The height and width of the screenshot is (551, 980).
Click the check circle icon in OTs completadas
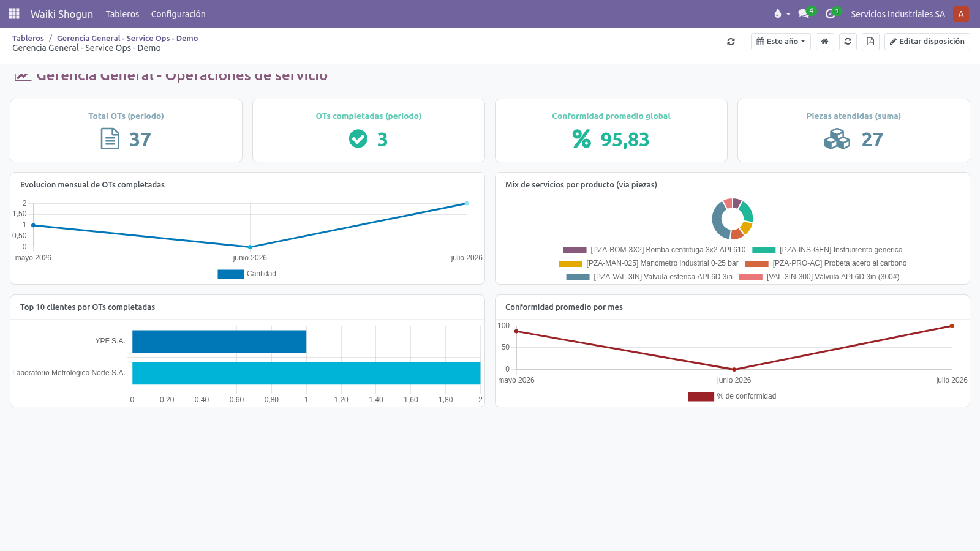coord(358,139)
